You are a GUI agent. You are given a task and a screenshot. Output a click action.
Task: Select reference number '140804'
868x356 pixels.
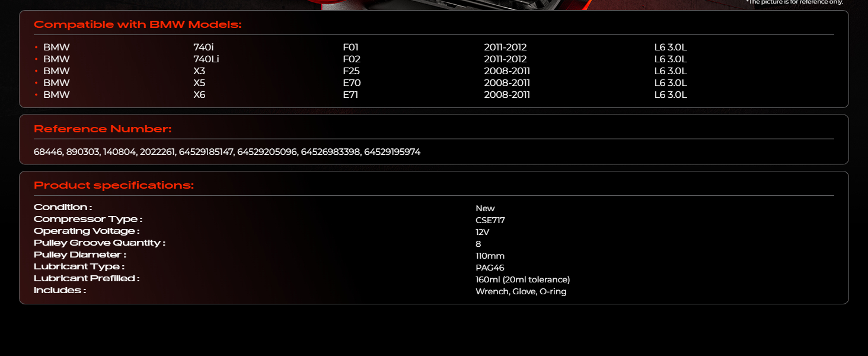(120, 152)
